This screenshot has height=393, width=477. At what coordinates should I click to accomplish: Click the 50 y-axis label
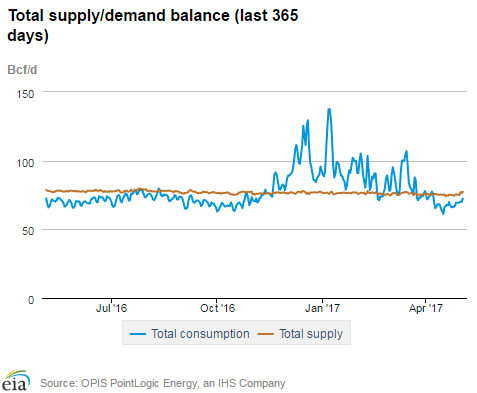[x=28, y=231]
